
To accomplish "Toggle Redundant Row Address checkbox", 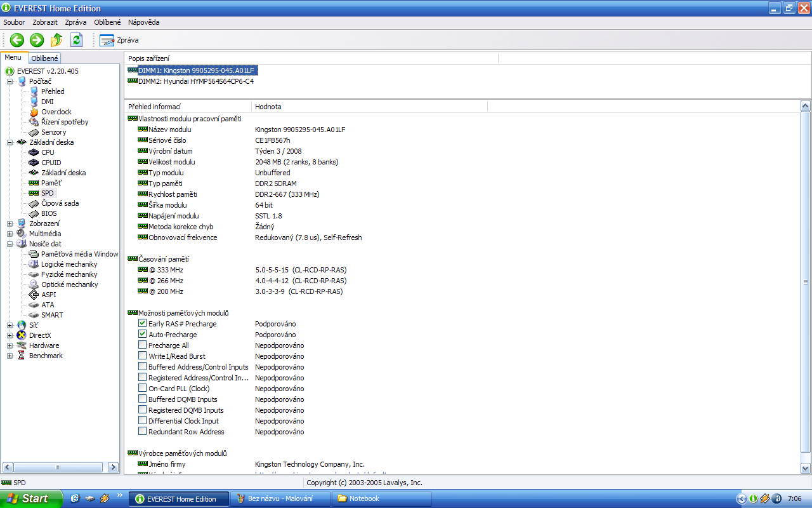I will [x=143, y=432].
